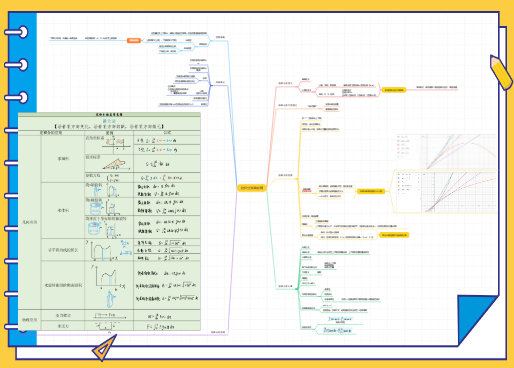Select yellow highlighted node beside lower graph
Image resolution: width=514 pixels, height=368 pixels.
(371, 191)
